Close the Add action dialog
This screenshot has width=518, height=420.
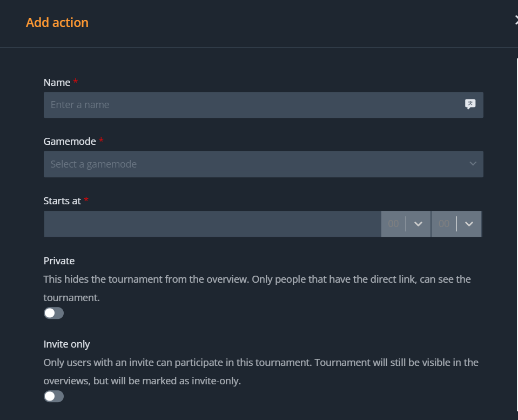pos(516,21)
